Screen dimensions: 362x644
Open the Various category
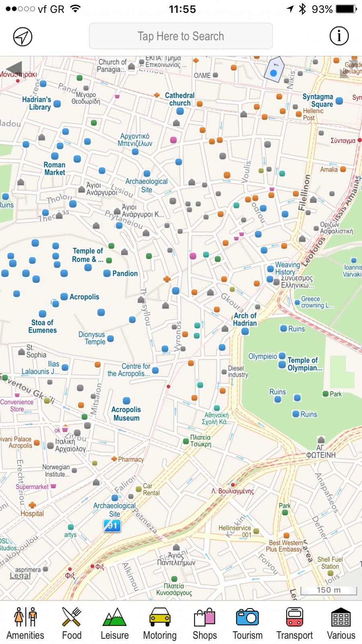point(341,623)
